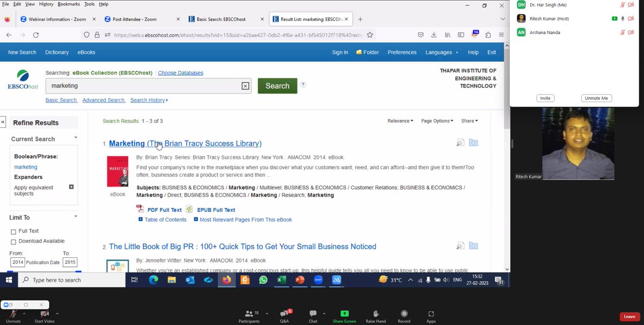Open Firefox hamburger application menu
Viewport: 644px width, 325px height.
(x=501, y=35)
